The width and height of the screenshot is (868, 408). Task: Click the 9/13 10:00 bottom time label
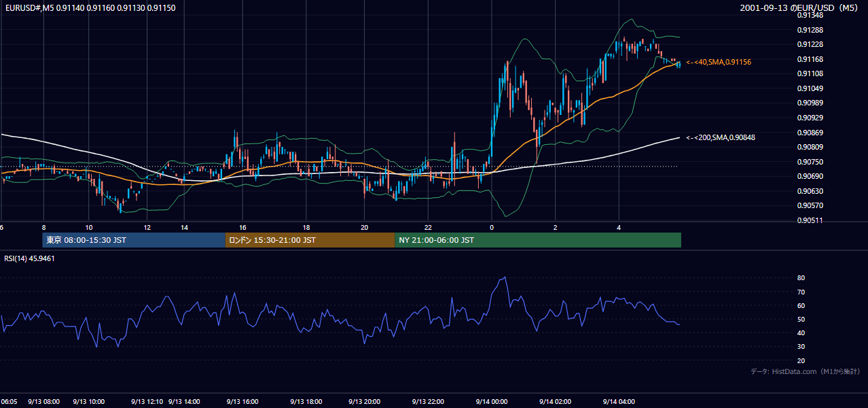pyautogui.click(x=89, y=402)
